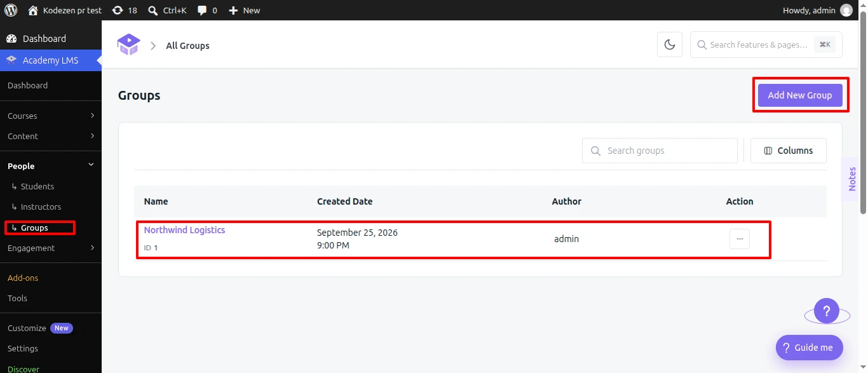Click the Academy LMS graduation cap logo
Viewport: 868px width, 373px height.
[128, 44]
